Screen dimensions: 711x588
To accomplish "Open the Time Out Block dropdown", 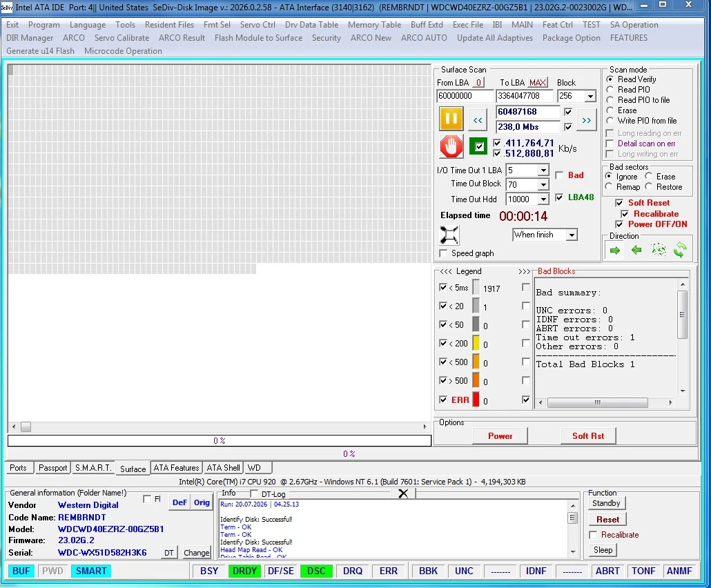I will point(543,185).
